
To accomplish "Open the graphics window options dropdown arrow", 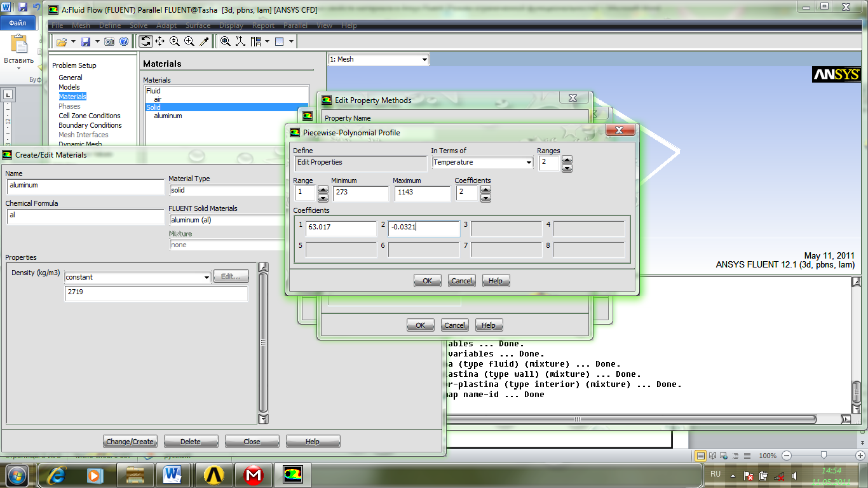I will click(x=291, y=41).
